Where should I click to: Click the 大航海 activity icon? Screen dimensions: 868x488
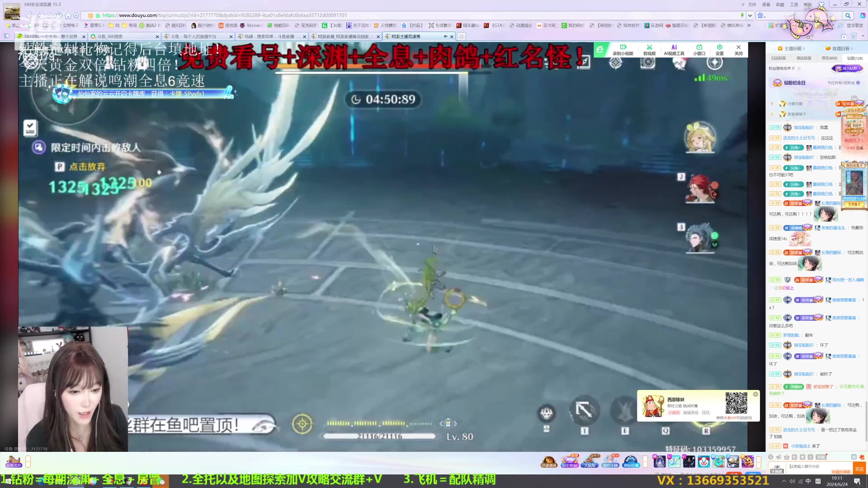(590, 462)
